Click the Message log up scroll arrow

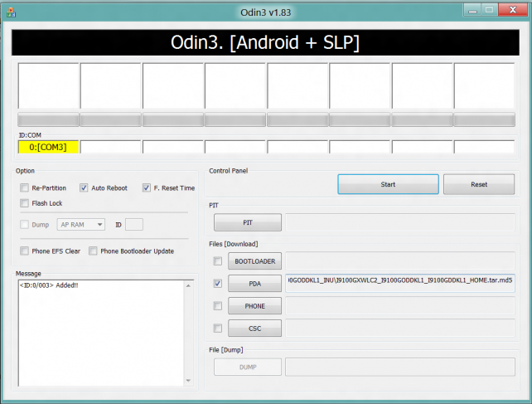point(188,285)
